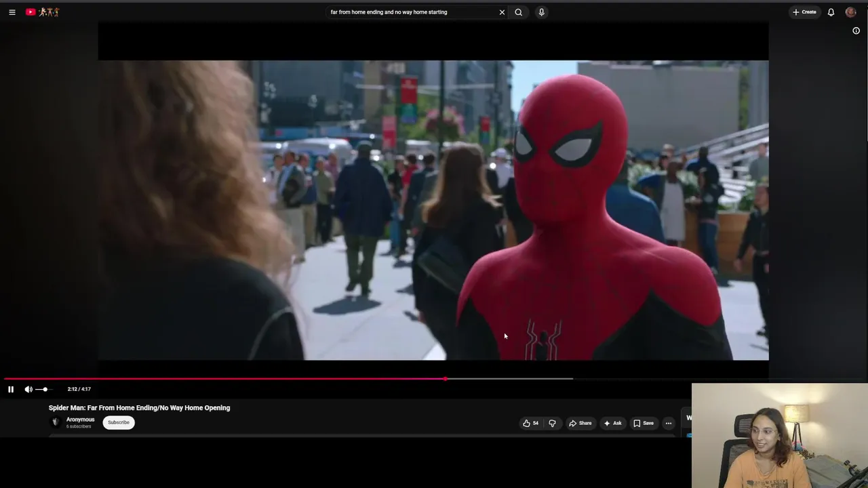Image resolution: width=868 pixels, height=488 pixels.
Task: Open the Ask feature
Action: [x=612, y=423]
